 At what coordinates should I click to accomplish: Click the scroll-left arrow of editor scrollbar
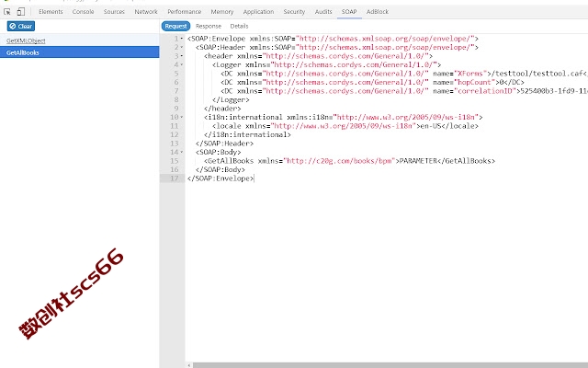pyautogui.click(x=189, y=365)
